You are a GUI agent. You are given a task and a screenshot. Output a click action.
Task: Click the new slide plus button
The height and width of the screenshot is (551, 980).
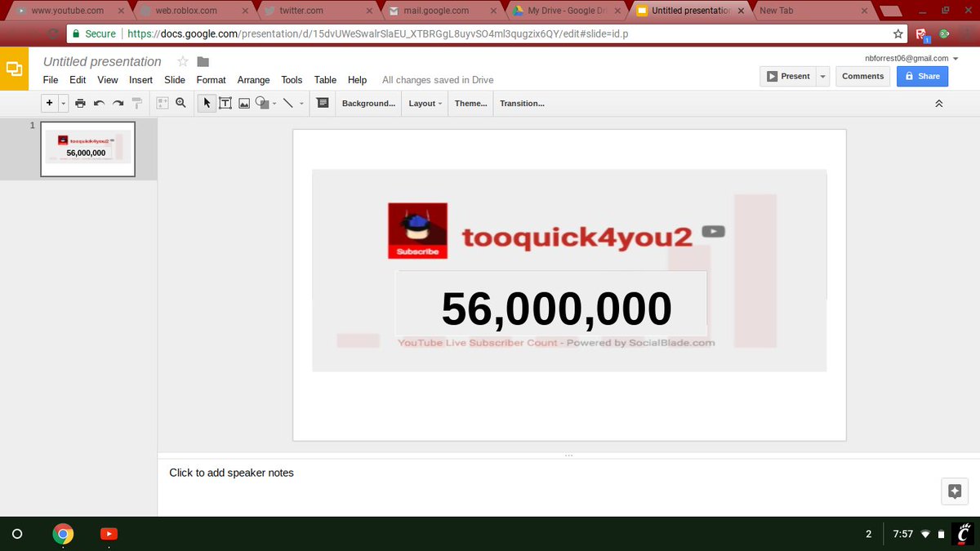coord(50,103)
